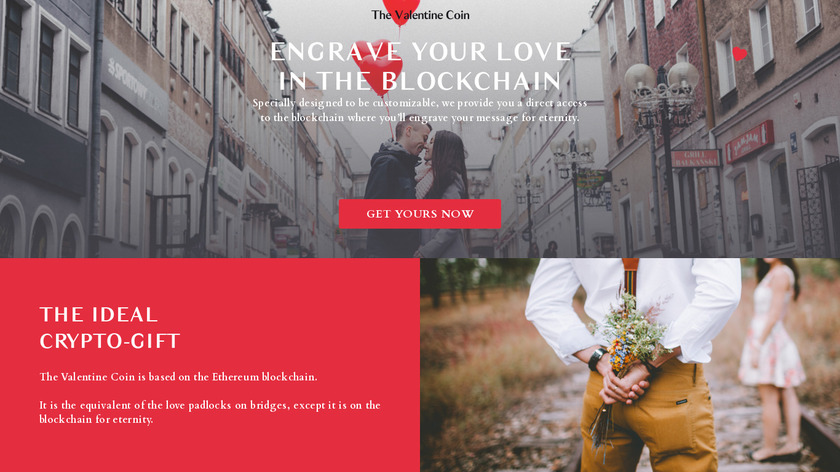Image resolution: width=840 pixels, height=472 pixels.
Task: Select the Ethereum blockchain sentence
Action: pyautogui.click(x=178, y=377)
